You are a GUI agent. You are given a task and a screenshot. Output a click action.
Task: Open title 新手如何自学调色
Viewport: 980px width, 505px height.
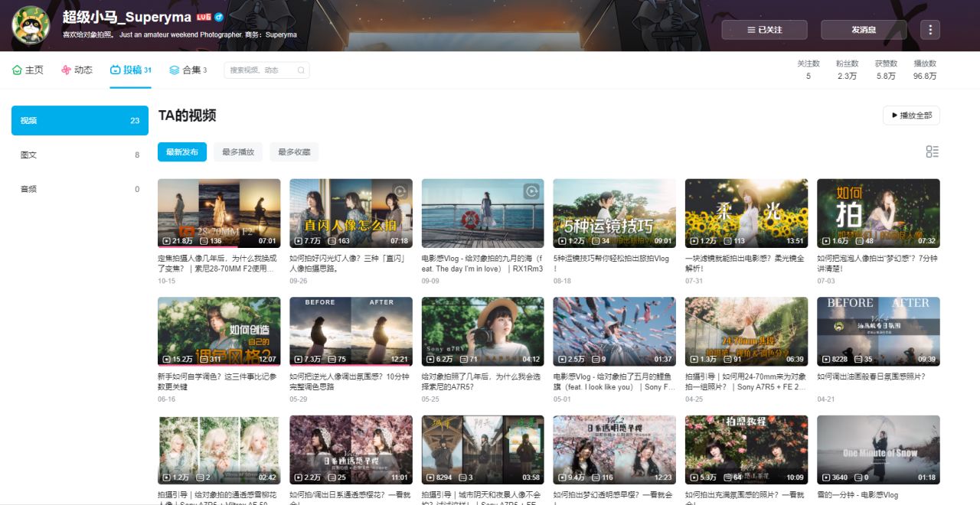pos(218,381)
